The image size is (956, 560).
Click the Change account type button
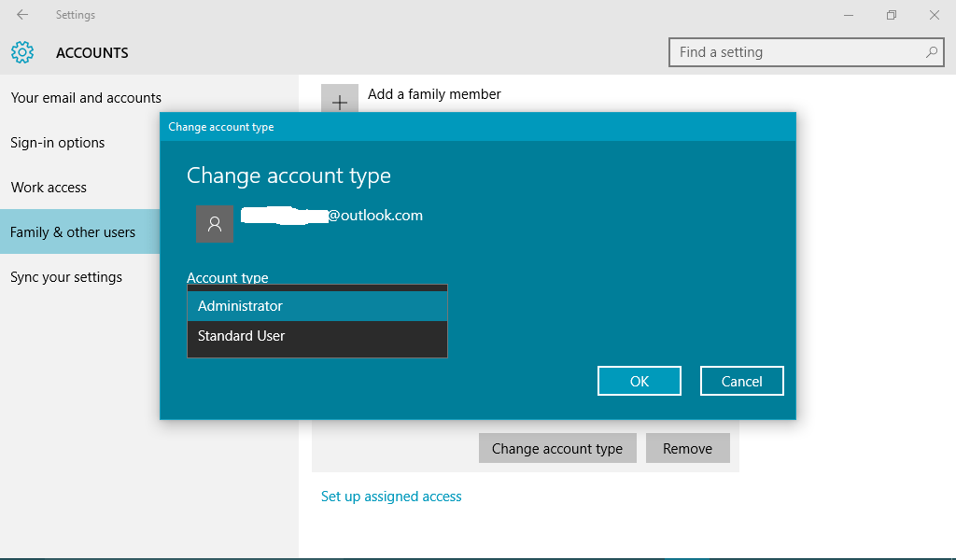tap(557, 449)
